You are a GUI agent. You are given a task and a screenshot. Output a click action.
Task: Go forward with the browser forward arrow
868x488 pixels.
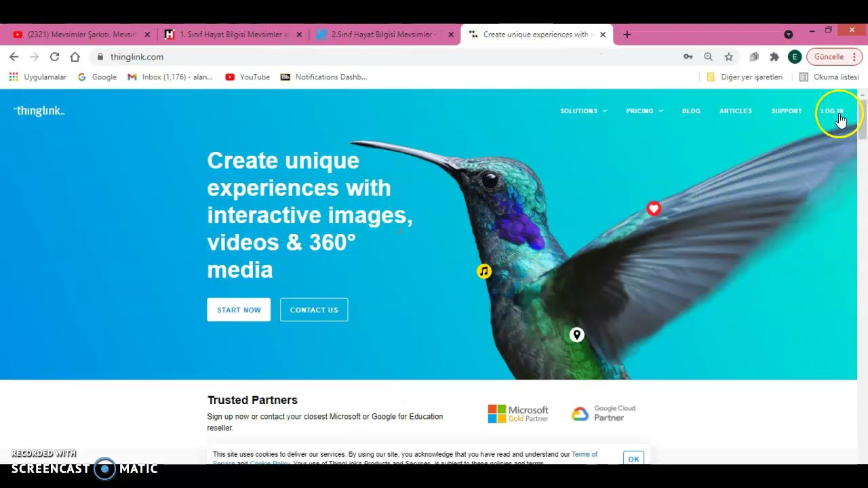tap(34, 57)
